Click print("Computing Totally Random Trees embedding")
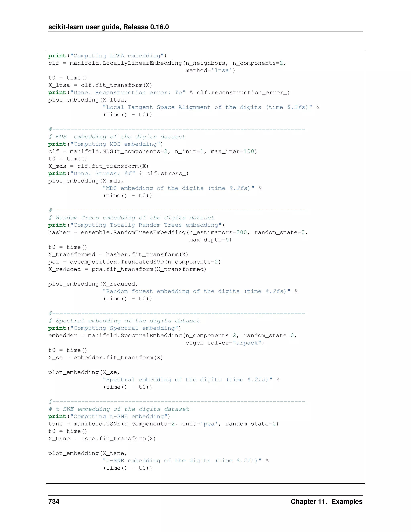Image resolution: width=411 pixels, height=532 pixels. pyautogui.click(x=136, y=225)
